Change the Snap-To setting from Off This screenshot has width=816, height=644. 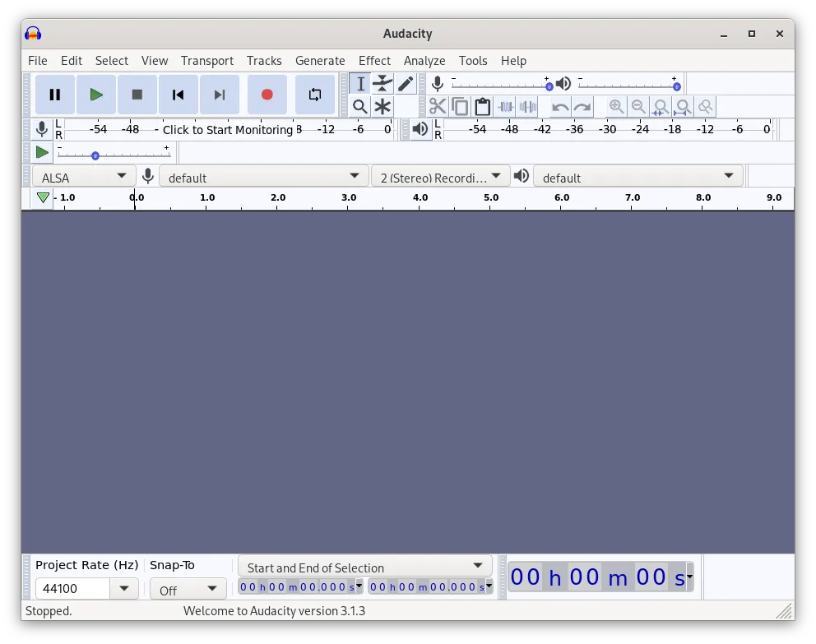pyautogui.click(x=188, y=588)
